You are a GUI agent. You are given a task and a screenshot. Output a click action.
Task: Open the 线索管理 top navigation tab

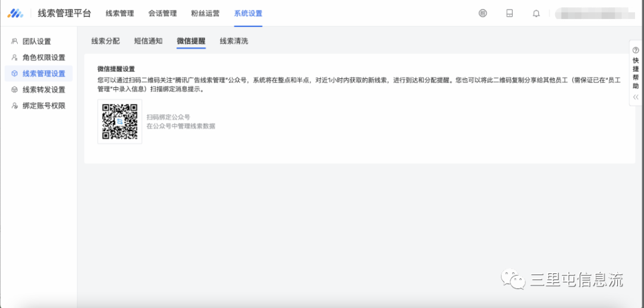pos(120,13)
